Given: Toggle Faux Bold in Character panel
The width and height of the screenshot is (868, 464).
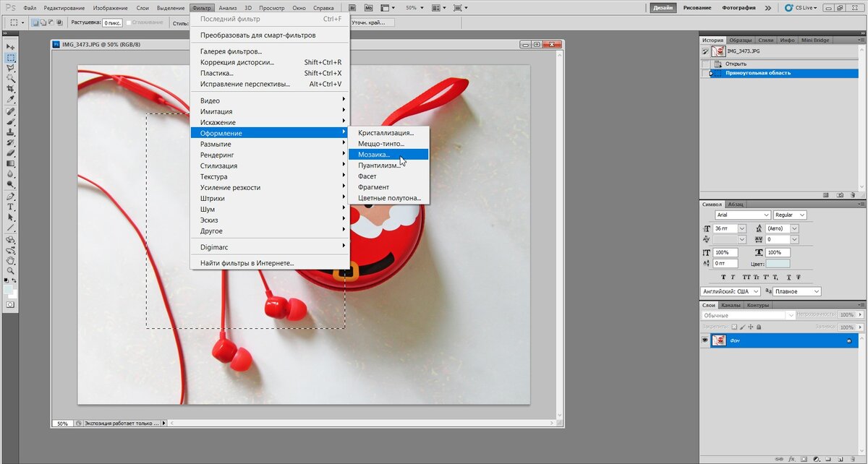Looking at the screenshot, I should pyautogui.click(x=723, y=277).
